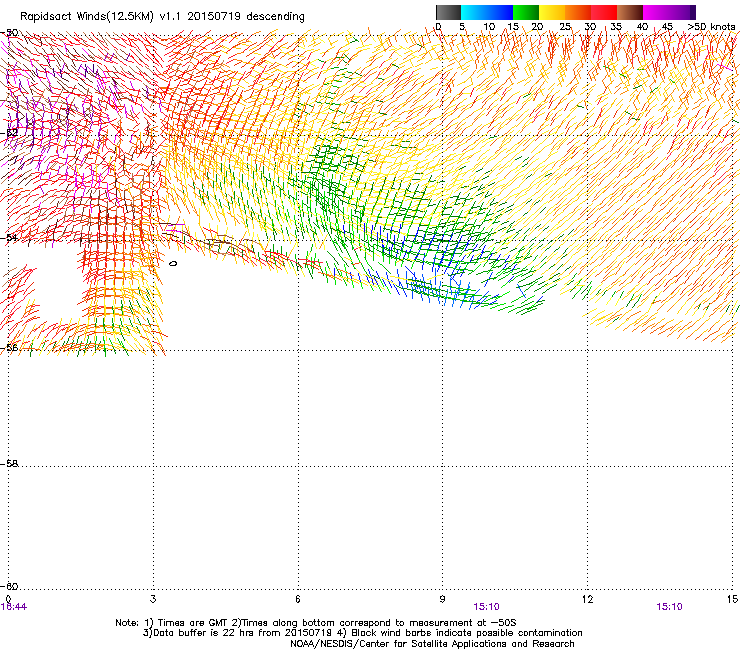Click the "-60" latitude axis label
740x650 pixels.
pos(10,586)
